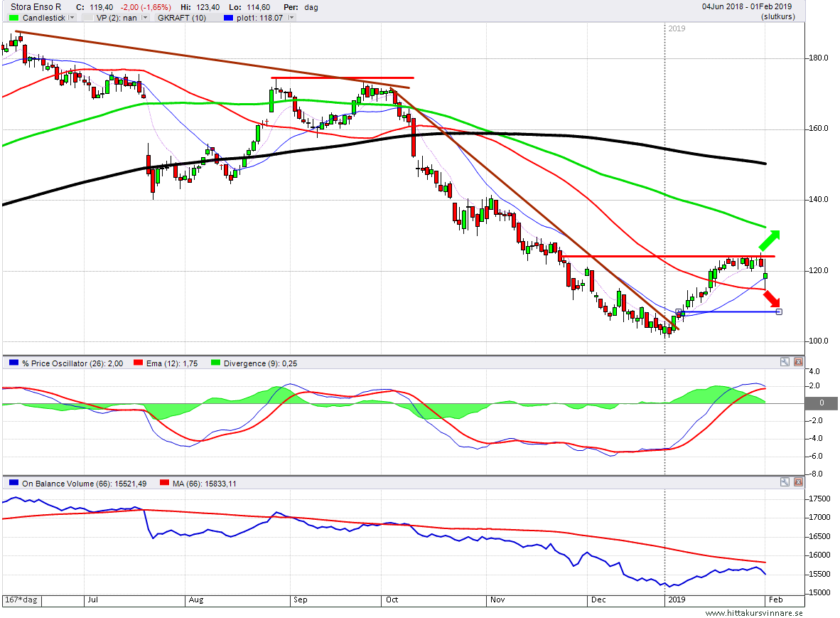
Task: Click the Jul marker on time axis
Action: click(x=92, y=600)
